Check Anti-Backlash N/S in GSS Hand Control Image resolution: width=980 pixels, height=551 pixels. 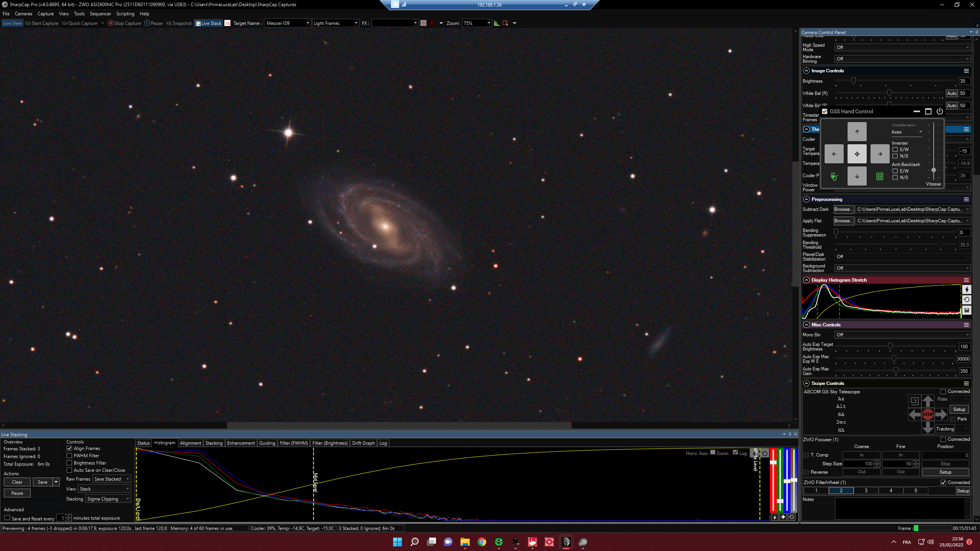(x=895, y=178)
